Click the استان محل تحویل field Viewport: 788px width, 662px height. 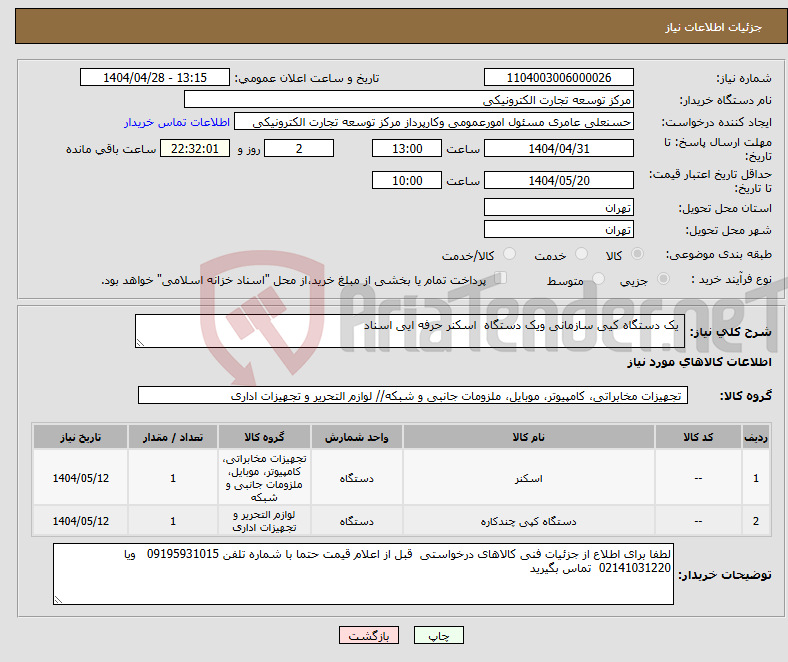tap(558, 208)
